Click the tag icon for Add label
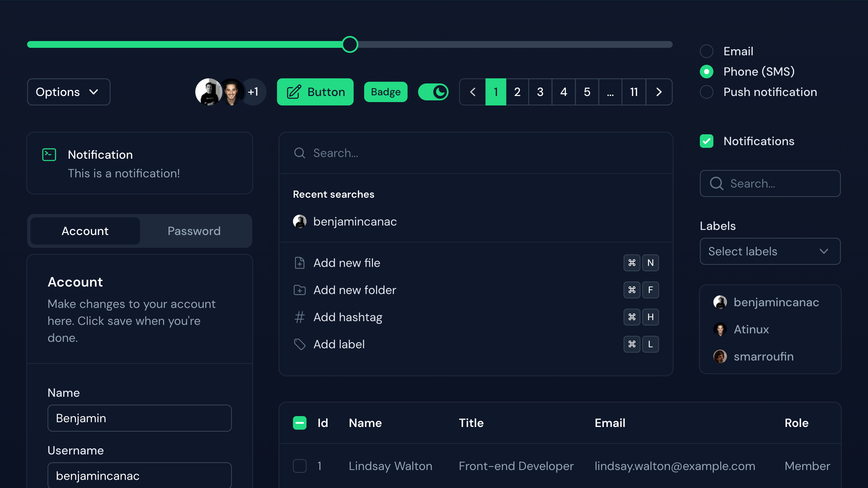 pos(299,344)
